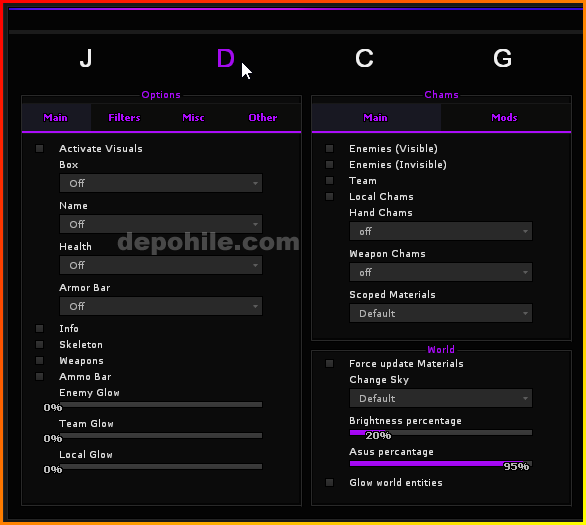Toggle the Team chams checkbox

pos(329,181)
